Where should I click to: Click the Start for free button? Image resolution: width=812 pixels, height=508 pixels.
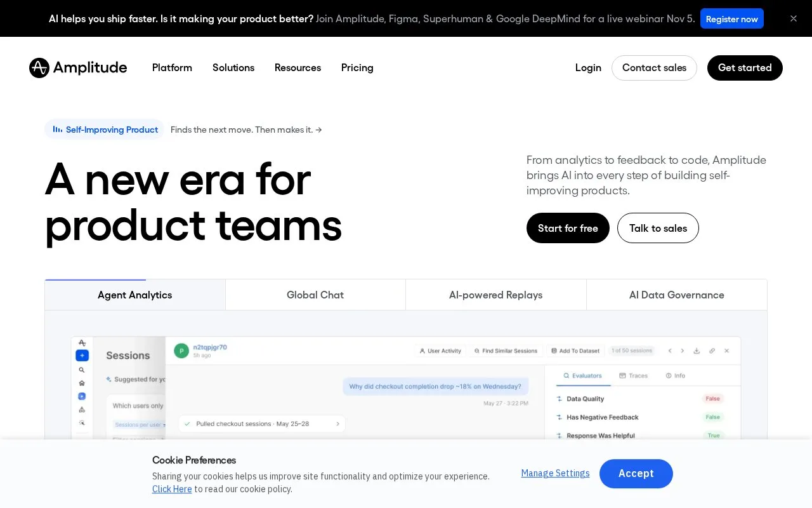(568, 228)
